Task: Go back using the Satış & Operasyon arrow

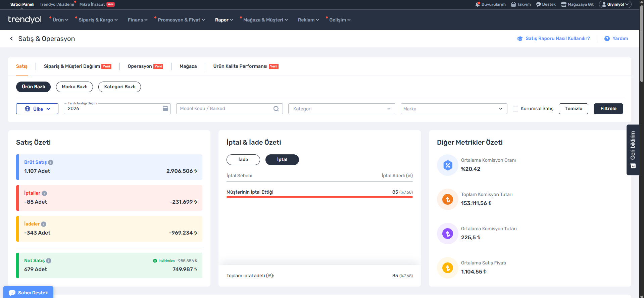Action: pos(11,39)
